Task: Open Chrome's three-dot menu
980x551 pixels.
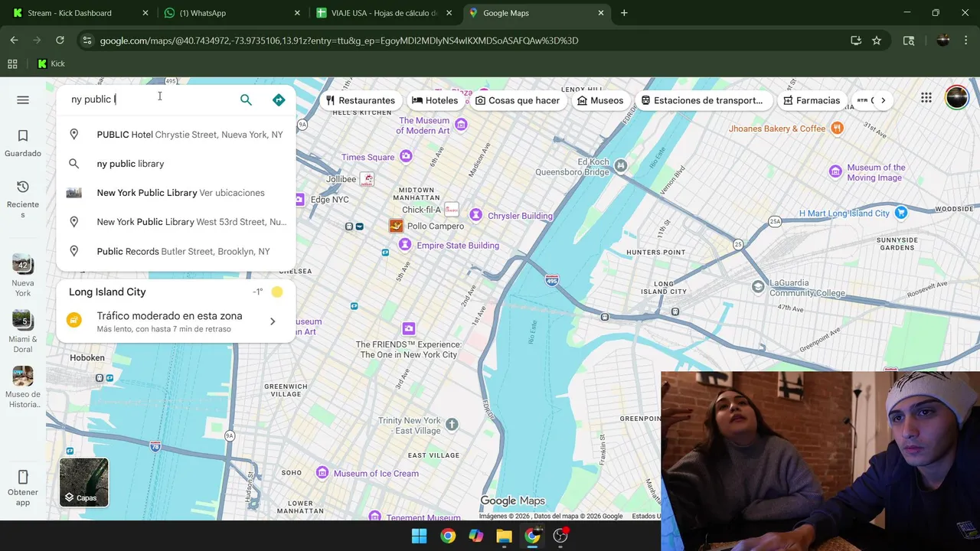Action: (x=965, y=41)
